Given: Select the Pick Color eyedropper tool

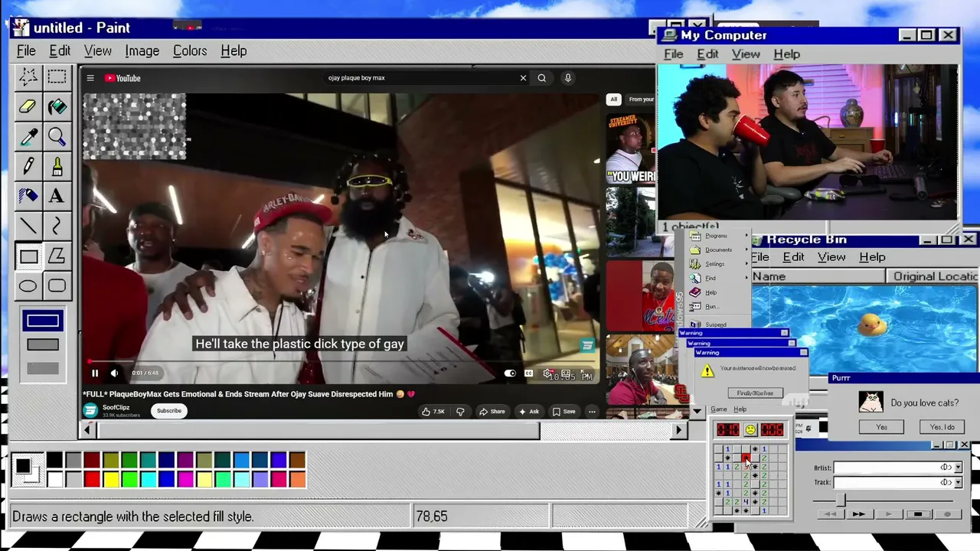Looking at the screenshot, I should [28, 137].
